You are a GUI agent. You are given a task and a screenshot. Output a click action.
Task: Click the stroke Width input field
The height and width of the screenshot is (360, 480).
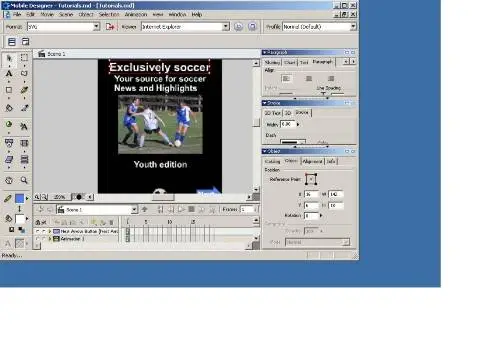(288, 124)
